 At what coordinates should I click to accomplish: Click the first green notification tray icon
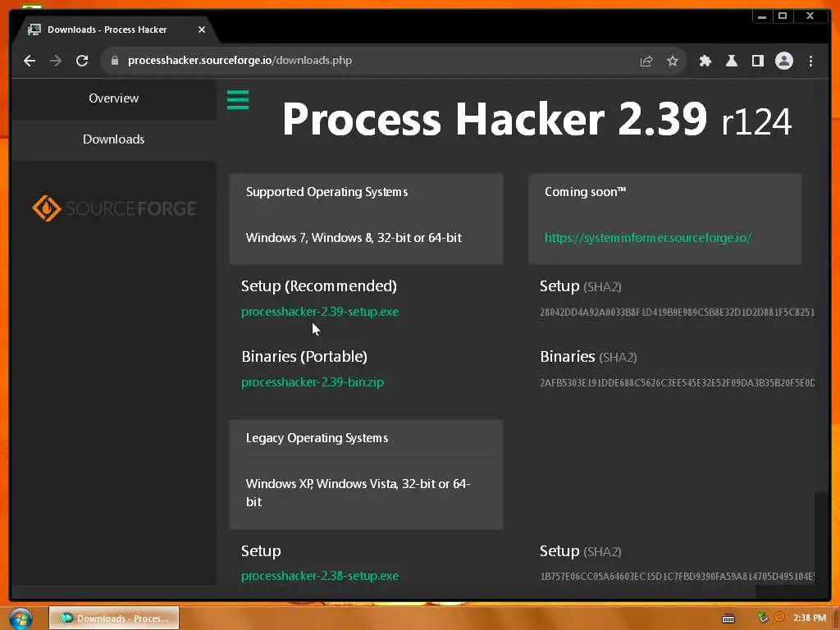(x=763, y=618)
